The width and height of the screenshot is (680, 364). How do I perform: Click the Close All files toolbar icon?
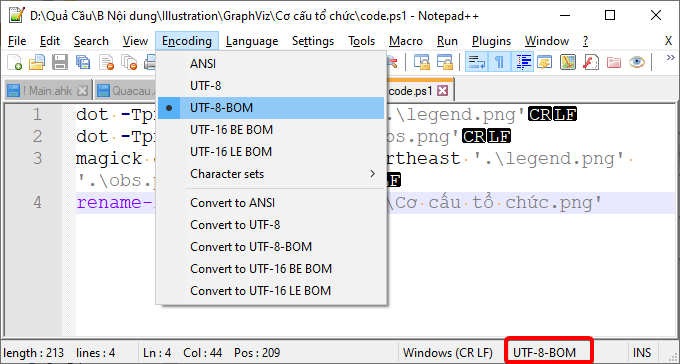click(x=129, y=62)
